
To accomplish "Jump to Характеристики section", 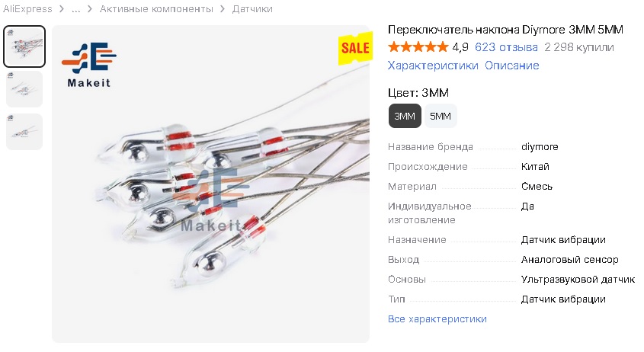I will (433, 66).
